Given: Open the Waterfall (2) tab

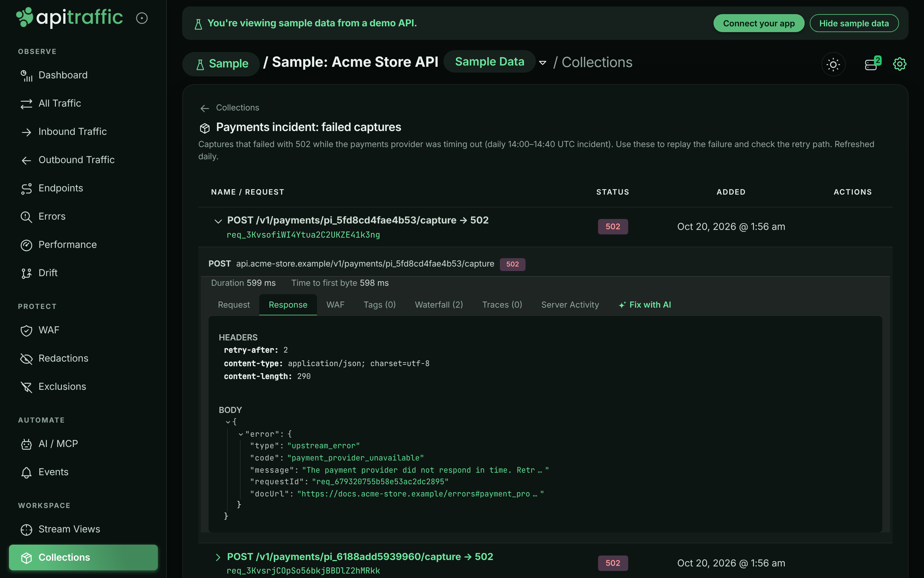Looking at the screenshot, I should coord(439,305).
